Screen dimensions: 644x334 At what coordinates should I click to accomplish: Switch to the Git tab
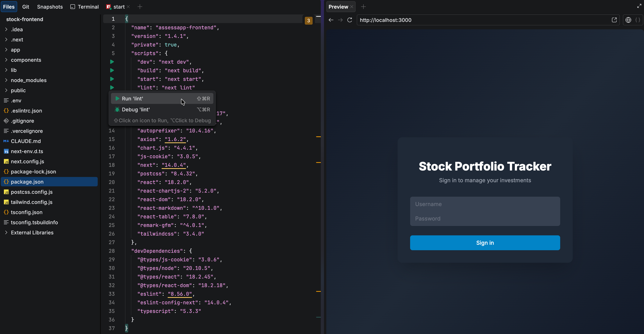click(25, 7)
